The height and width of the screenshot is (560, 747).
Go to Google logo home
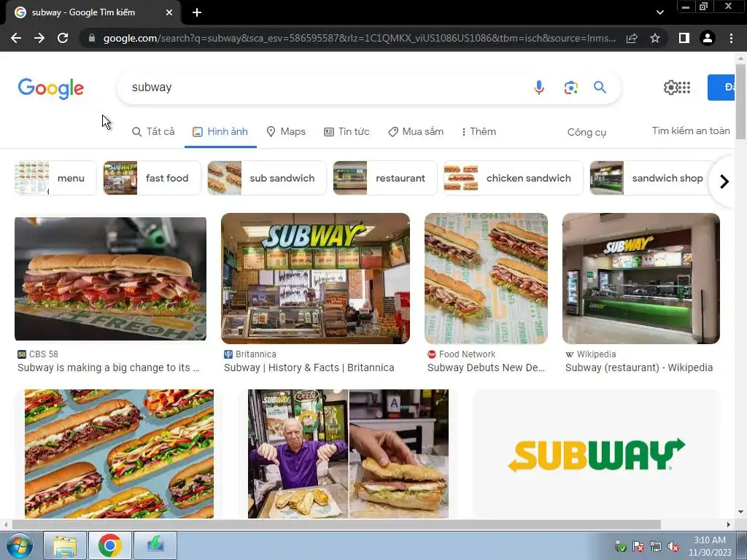point(50,88)
